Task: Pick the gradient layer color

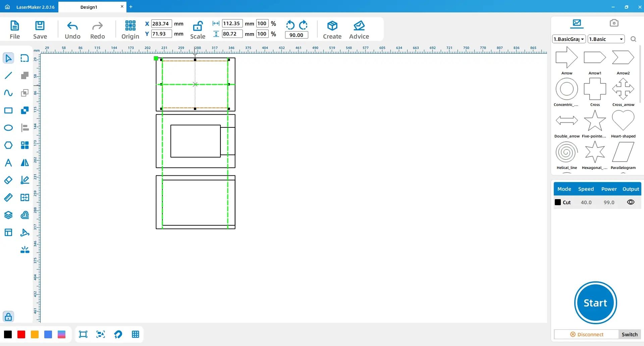Action: coord(61,334)
